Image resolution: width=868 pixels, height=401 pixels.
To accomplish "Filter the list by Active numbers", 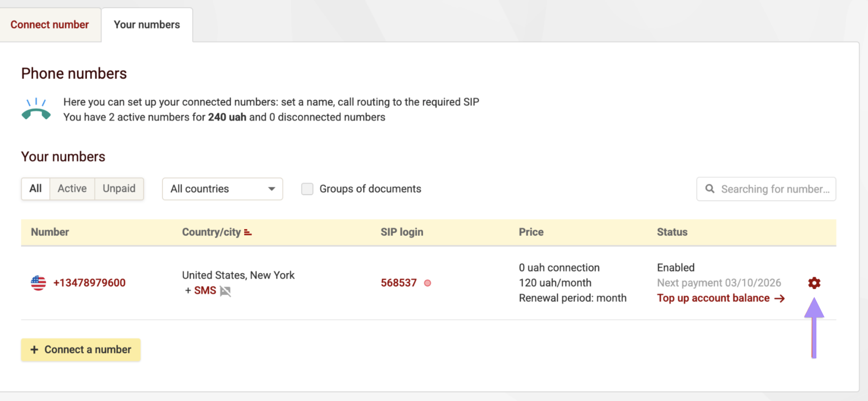I will point(72,189).
